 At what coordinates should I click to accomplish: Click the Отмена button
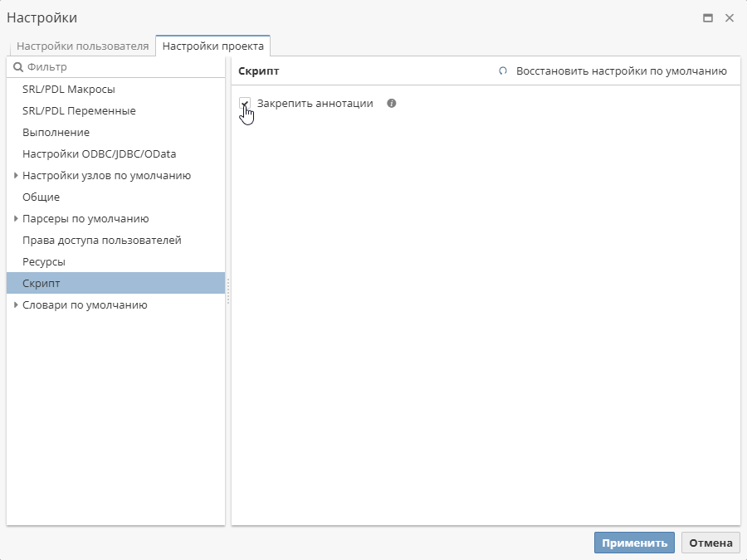(710, 543)
